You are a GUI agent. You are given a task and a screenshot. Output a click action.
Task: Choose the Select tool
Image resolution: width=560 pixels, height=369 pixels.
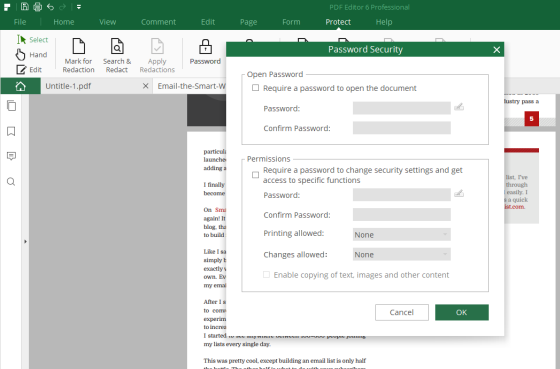click(32, 40)
